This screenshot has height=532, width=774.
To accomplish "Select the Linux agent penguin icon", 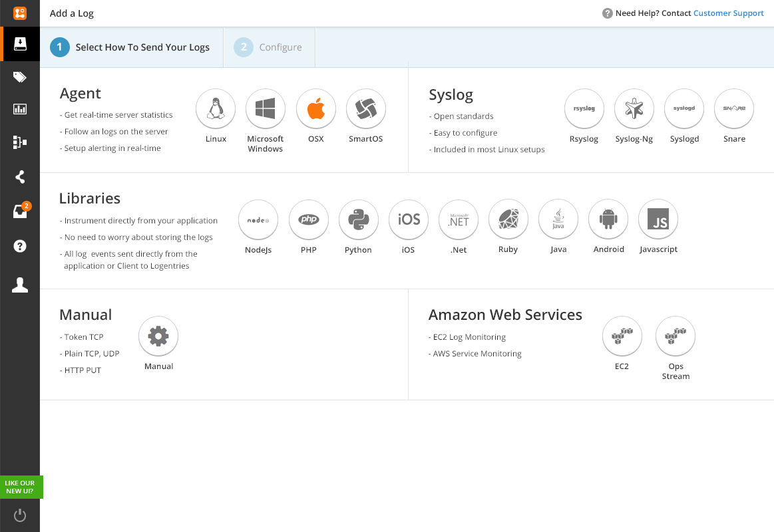I will click(x=216, y=109).
